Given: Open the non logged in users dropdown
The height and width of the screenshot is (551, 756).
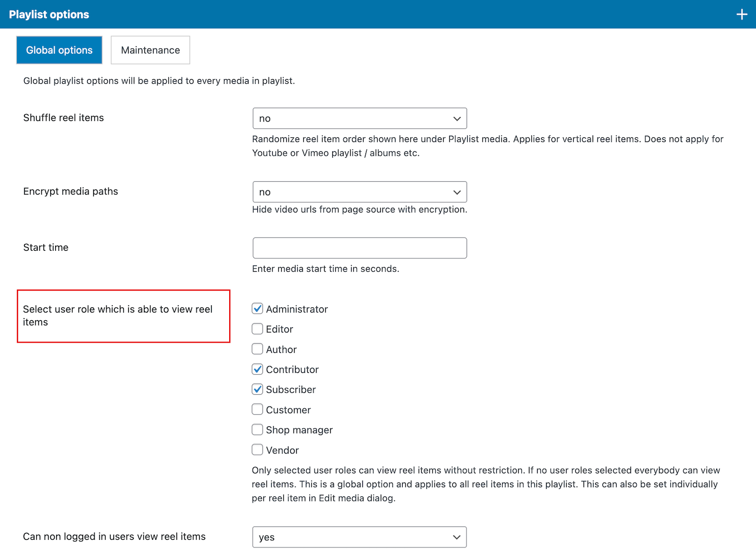Looking at the screenshot, I should (x=359, y=537).
